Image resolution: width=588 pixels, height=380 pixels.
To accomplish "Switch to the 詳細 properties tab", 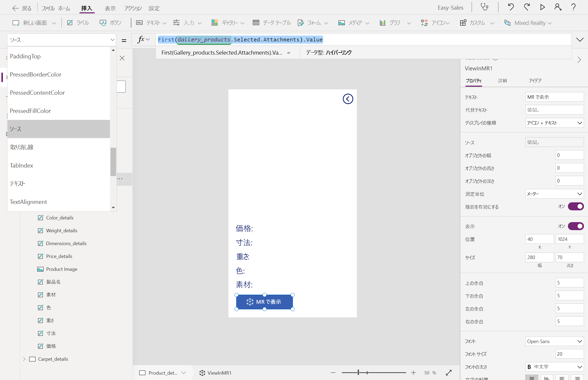I will (x=503, y=81).
